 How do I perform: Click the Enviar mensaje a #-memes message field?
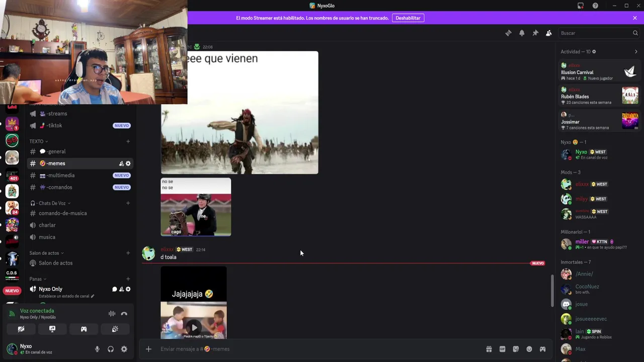(319, 349)
